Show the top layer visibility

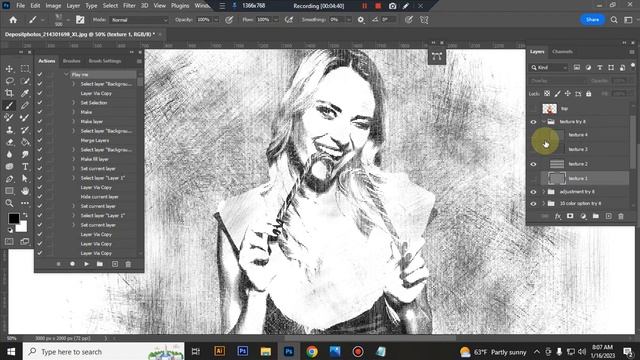pyautogui.click(x=533, y=109)
